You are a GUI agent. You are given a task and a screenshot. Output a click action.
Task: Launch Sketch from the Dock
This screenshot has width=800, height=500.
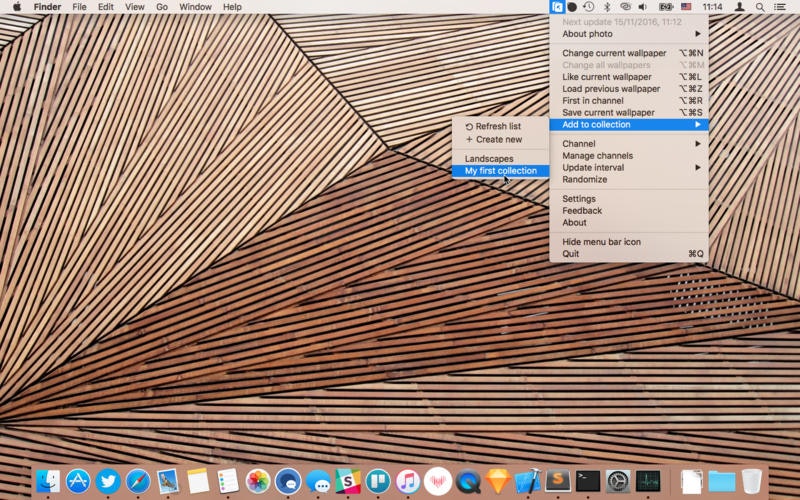tap(498, 481)
